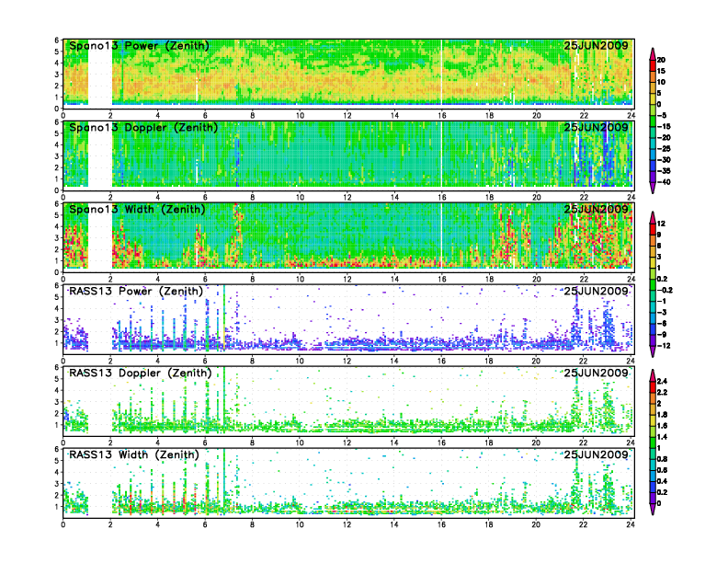Click the 25JUN2009 date in RASS13 Width panel
The height and width of the screenshot is (563, 728).
pyautogui.click(x=597, y=454)
